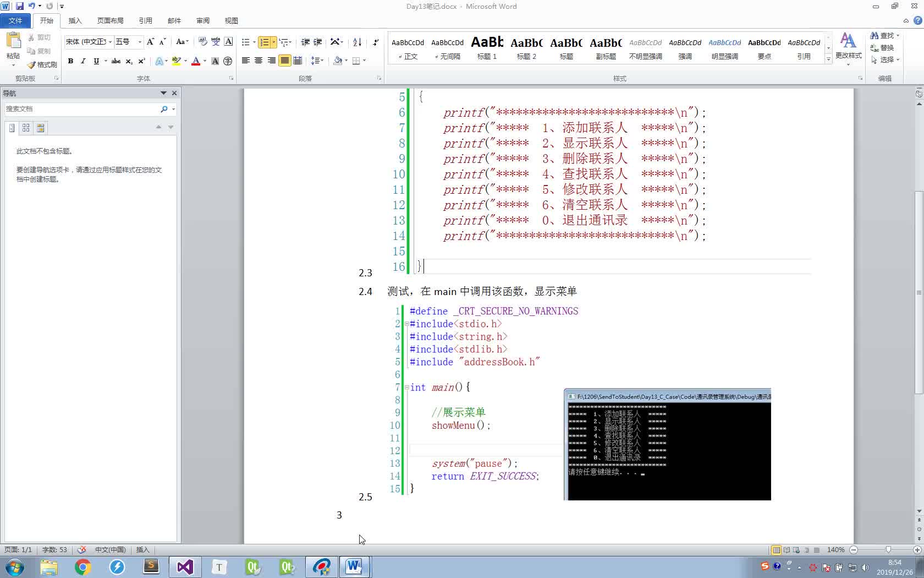The height and width of the screenshot is (578, 924).
Task: Click the 搜索文档 search document field
Action: pyautogui.click(x=81, y=109)
